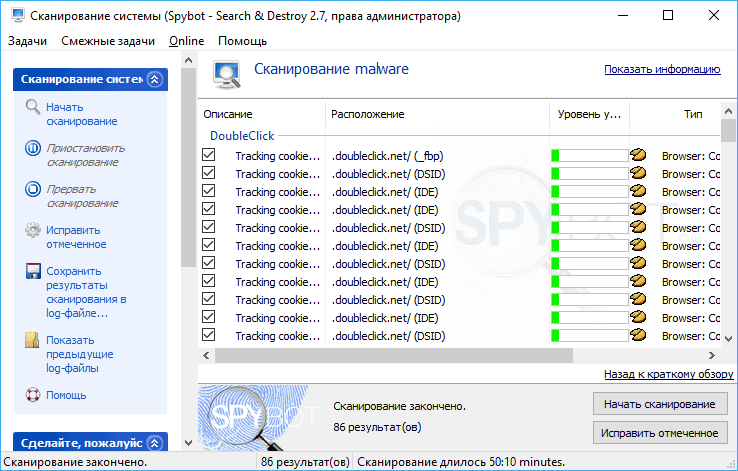Sort by the Расположение column header

tap(437, 114)
